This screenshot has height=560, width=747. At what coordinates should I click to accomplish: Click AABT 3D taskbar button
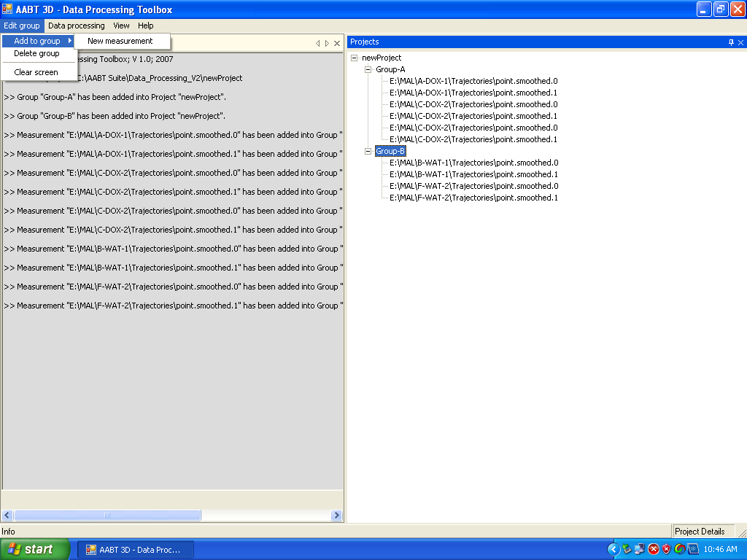click(135, 550)
